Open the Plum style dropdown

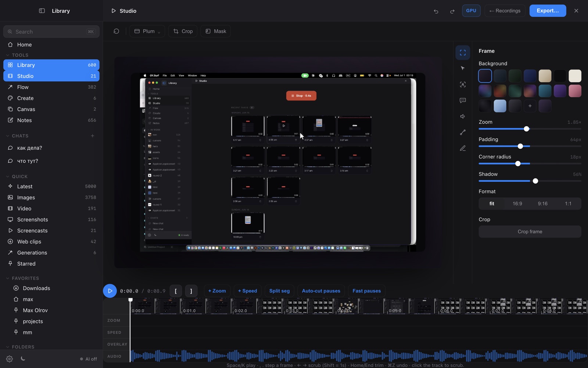(x=147, y=31)
